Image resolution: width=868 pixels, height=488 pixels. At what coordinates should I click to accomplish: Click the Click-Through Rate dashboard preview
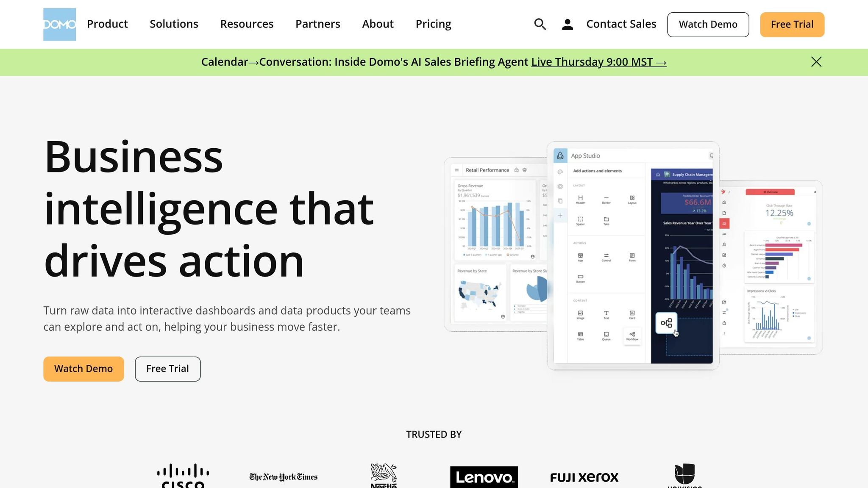[x=771, y=267]
